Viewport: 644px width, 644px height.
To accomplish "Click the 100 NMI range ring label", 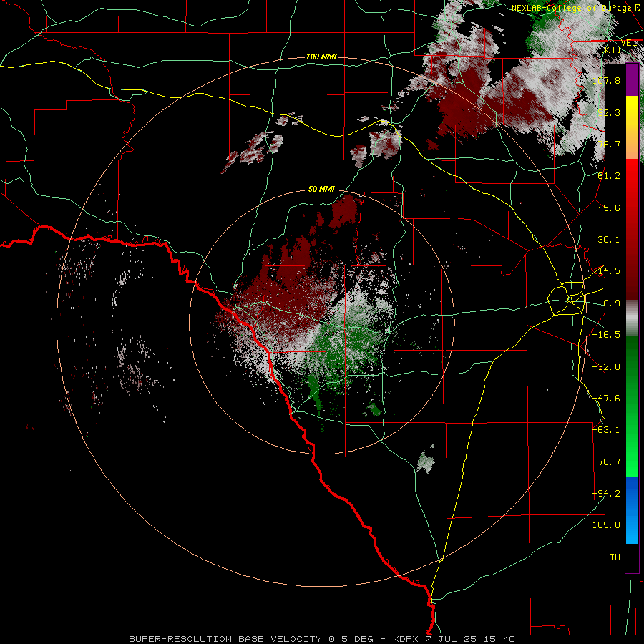I will pos(321,57).
